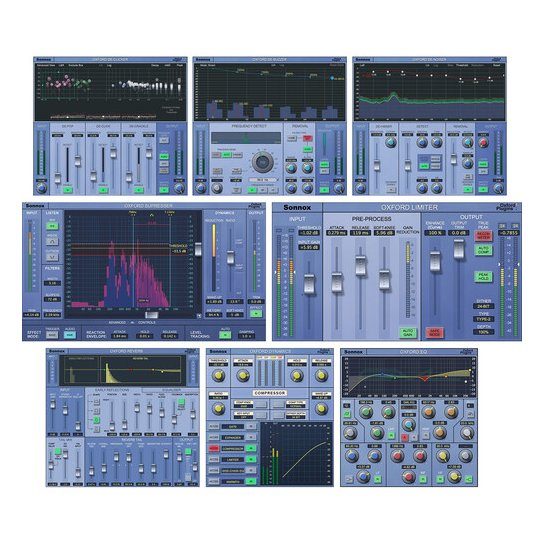The image size is (544, 544).
Task: Click Ratio knob in Oxford Dynamics
Action: [x=219, y=408]
